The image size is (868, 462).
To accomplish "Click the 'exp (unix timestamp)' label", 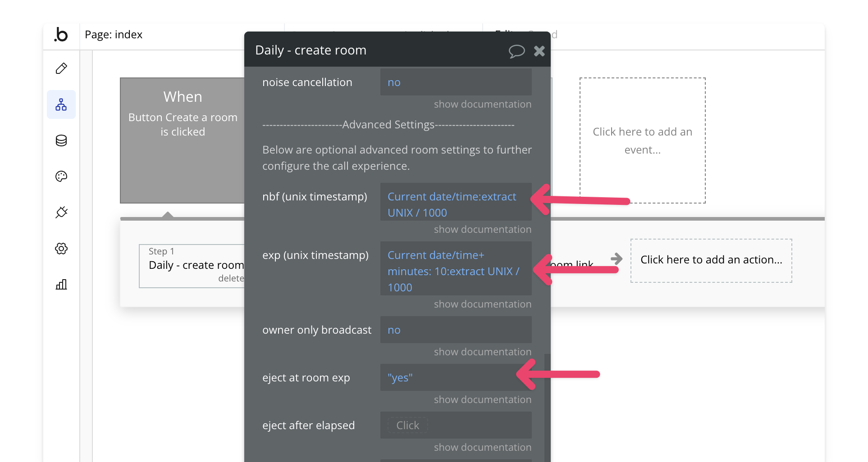I will click(315, 255).
